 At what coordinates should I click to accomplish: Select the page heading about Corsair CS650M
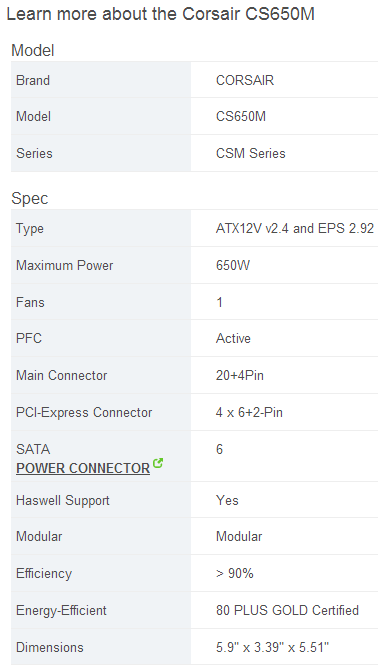pos(161,14)
